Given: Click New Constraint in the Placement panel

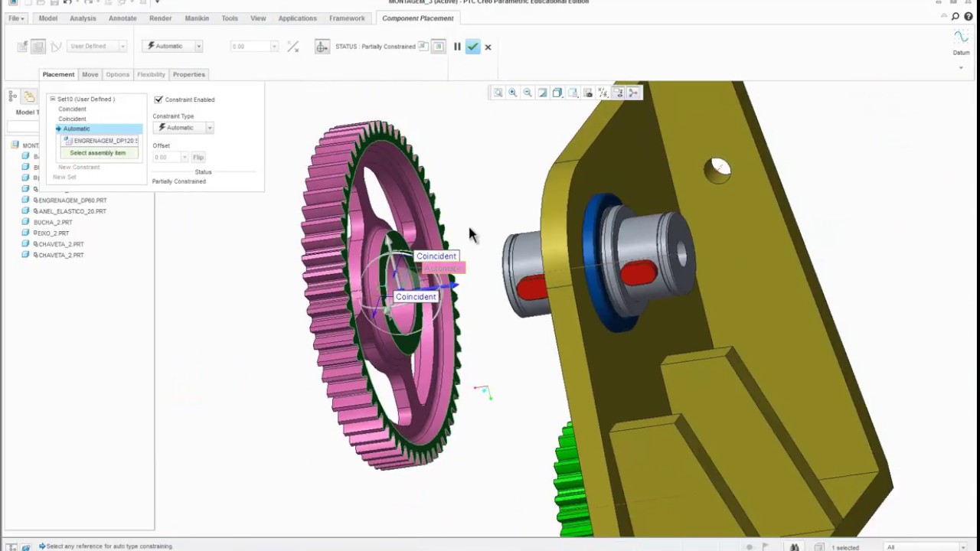Looking at the screenshot, I should tap(79, 167).
